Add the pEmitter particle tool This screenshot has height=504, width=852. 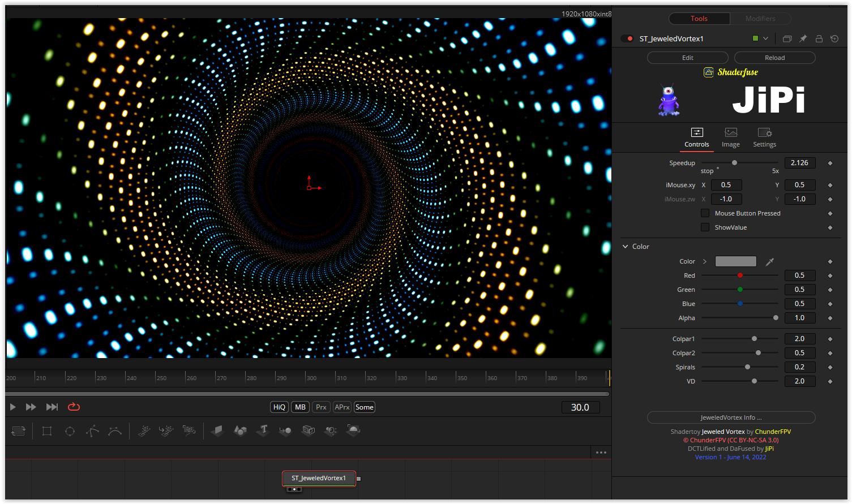pos(144,431)
